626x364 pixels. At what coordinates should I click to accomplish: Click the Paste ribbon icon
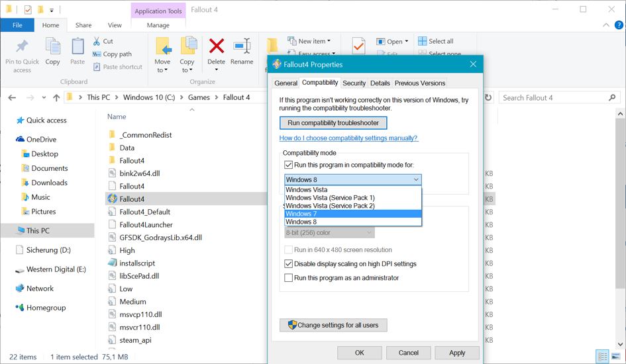[x=78, y=46]
